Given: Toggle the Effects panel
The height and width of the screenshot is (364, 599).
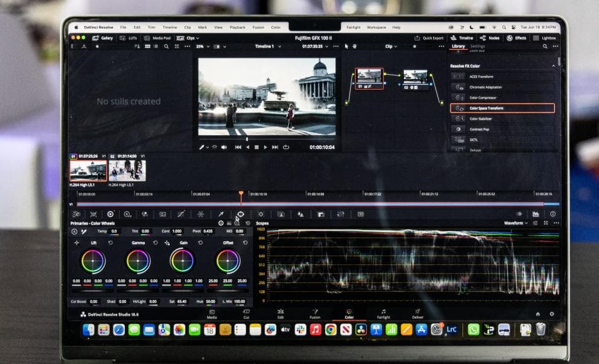Looking at the screenshot, I should (x=517, y=38).
